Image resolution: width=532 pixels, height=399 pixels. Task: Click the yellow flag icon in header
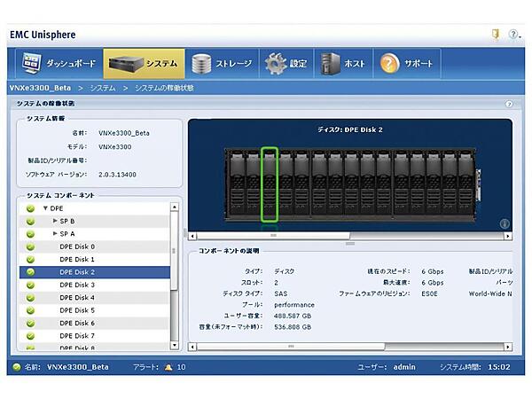pos(495,34)
